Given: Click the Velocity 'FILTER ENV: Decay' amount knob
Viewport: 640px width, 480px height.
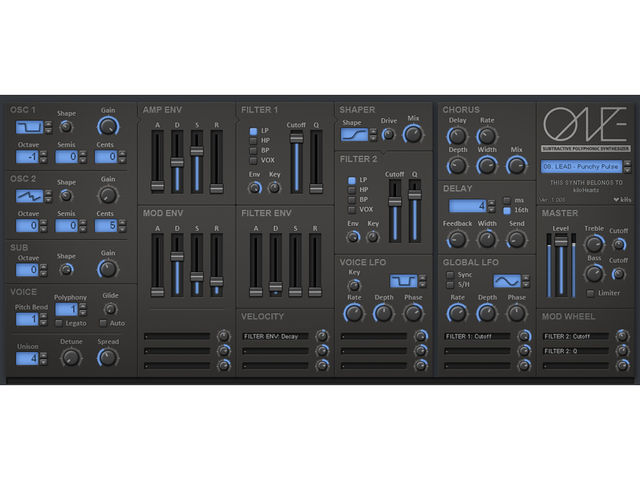Looking at the screenshot, I should pos(322,336).
